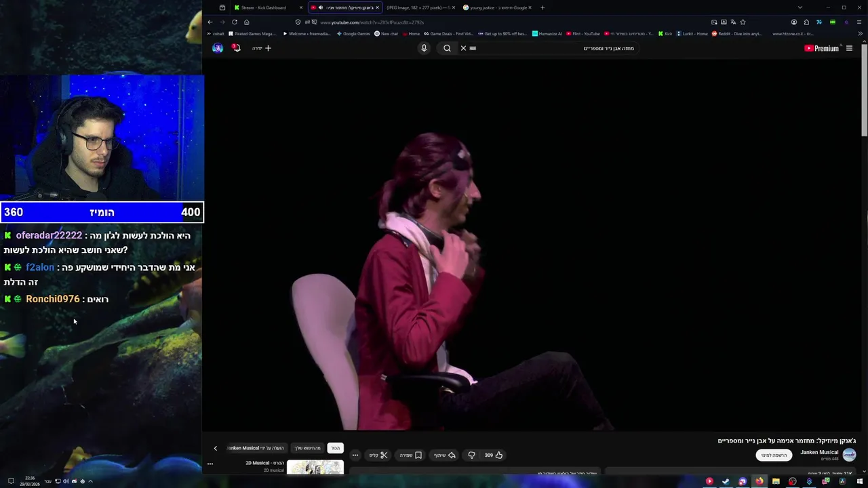Click the video player to pause
Screen dimensions: 868x488
point(532,244)
